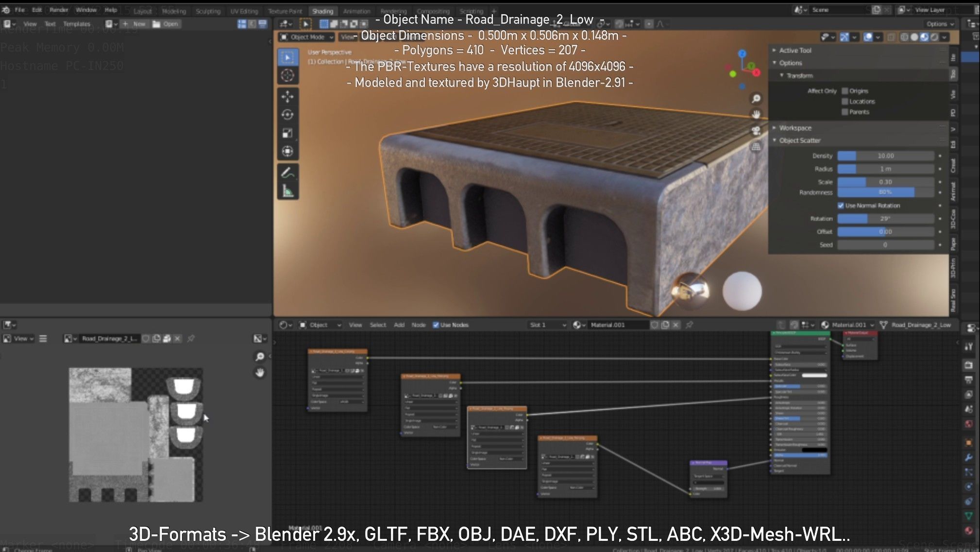This screenshot has height=552, width=980.
Task: Click the navigation gizmo X axis dot
Action: [757, 72]
